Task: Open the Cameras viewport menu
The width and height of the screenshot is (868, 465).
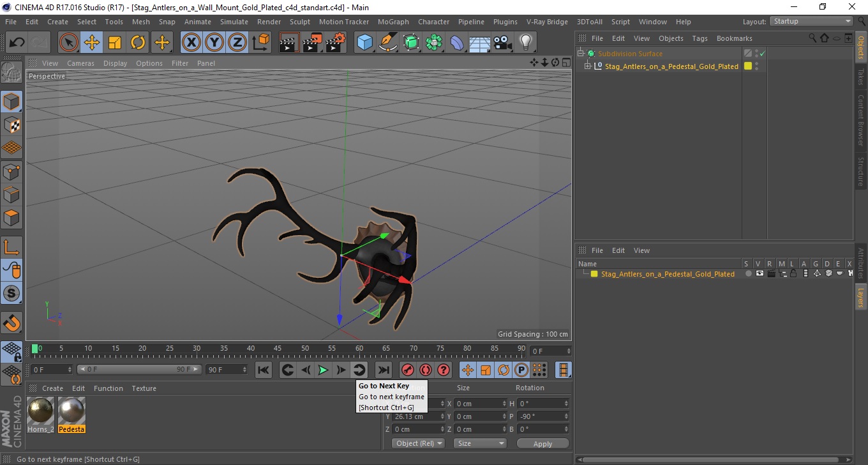Action: pos(81,63)
